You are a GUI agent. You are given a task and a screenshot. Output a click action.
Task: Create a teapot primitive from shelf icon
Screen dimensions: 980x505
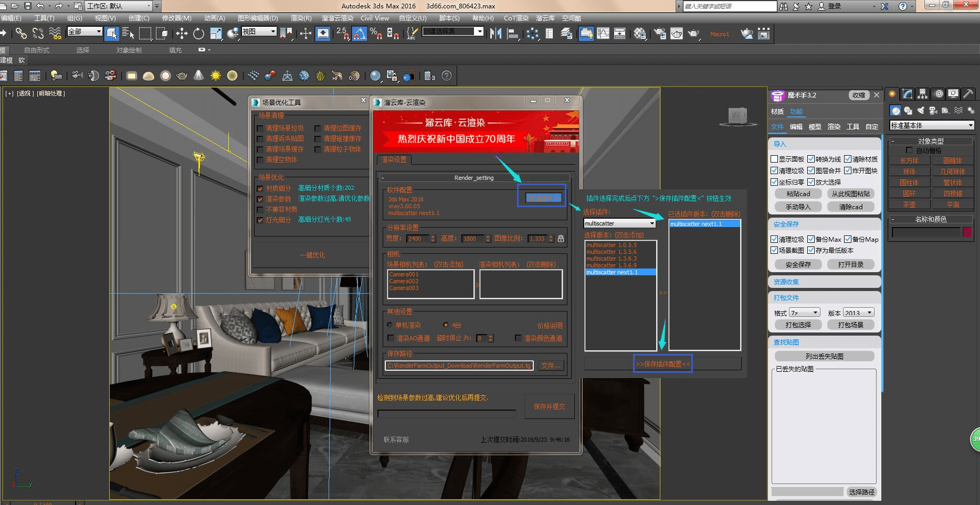pos(182,76)
